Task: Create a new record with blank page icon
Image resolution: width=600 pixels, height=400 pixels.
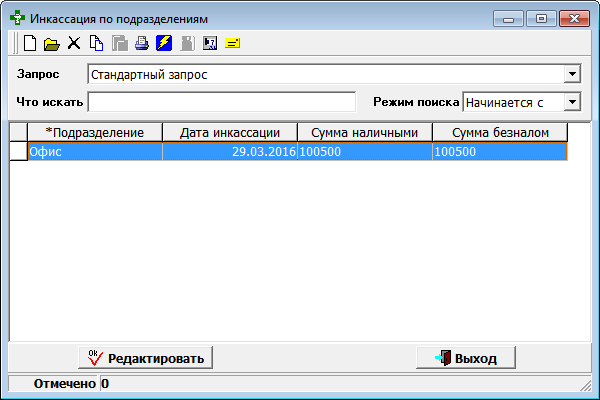Action: tap(30, 43)
